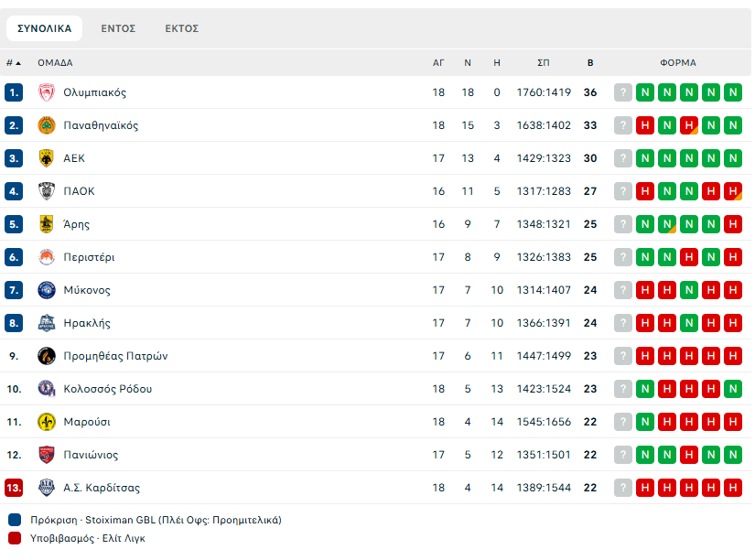Click the Άρης yellow team logo
Viewport: 755px width, 560px height.
47,224
